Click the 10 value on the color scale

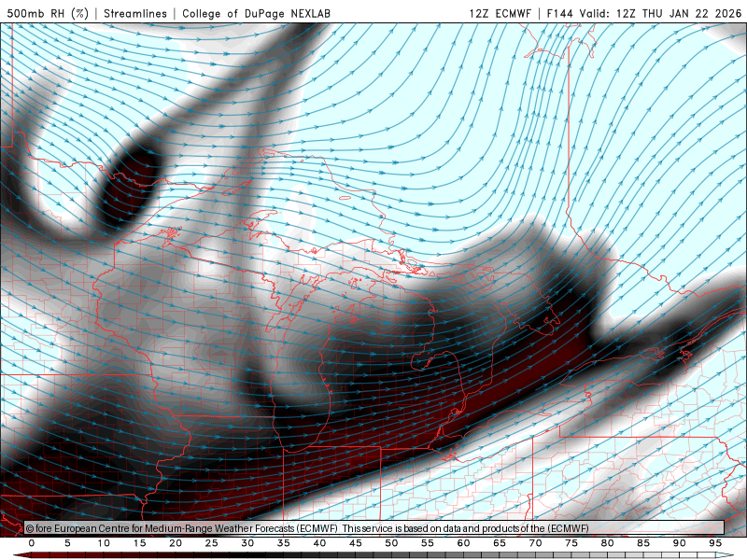tap(104, 543)
